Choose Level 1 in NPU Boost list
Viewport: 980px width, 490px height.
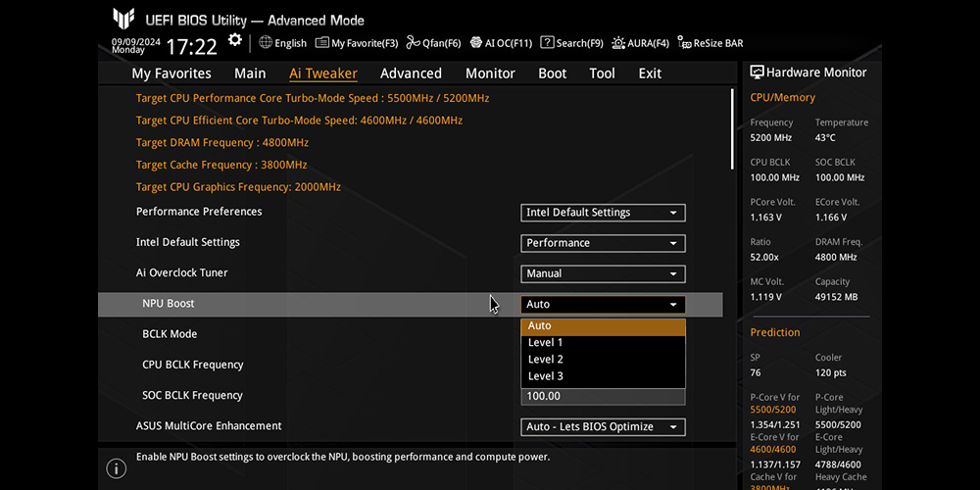603,342
